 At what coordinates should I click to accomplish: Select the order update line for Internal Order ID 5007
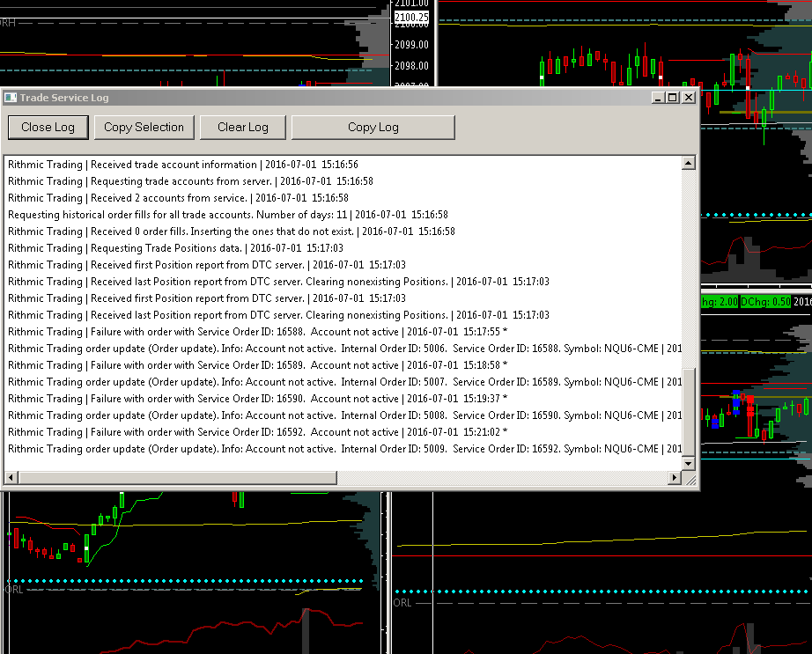344,382
